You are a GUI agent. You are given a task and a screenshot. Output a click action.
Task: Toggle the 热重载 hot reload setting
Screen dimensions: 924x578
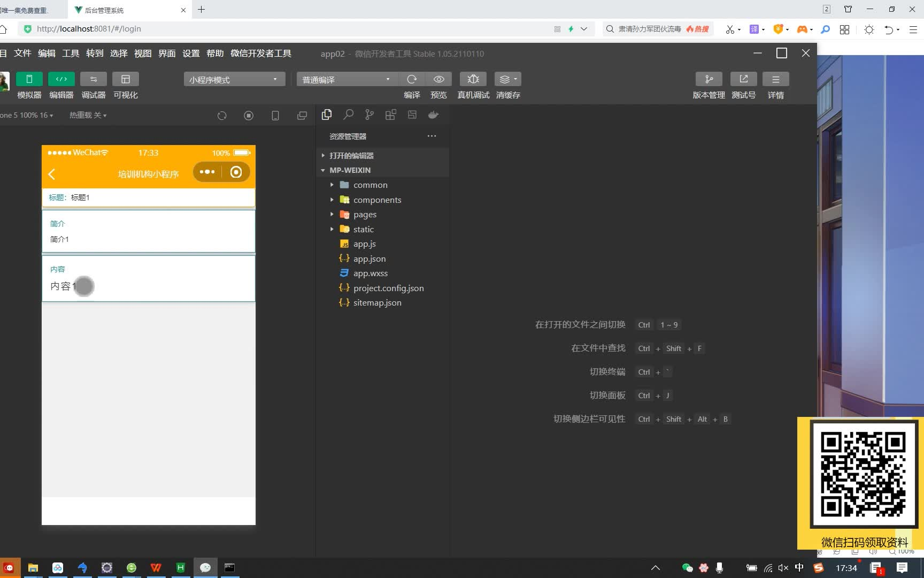click(x=87, y=115)
